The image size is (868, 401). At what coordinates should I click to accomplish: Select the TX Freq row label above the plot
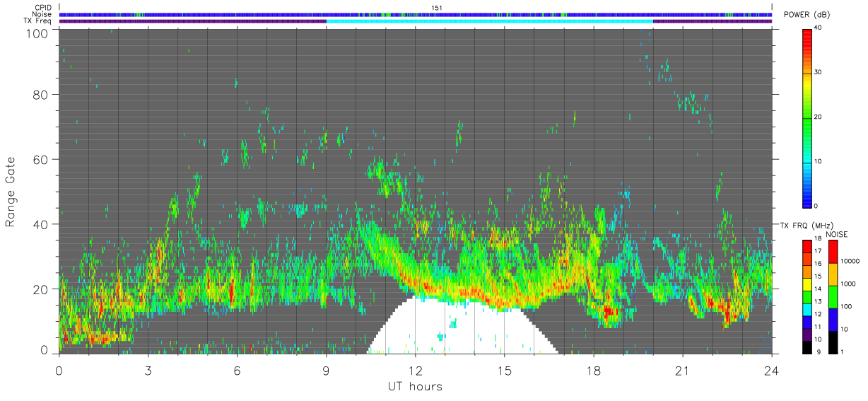click(x=37, y=21)
